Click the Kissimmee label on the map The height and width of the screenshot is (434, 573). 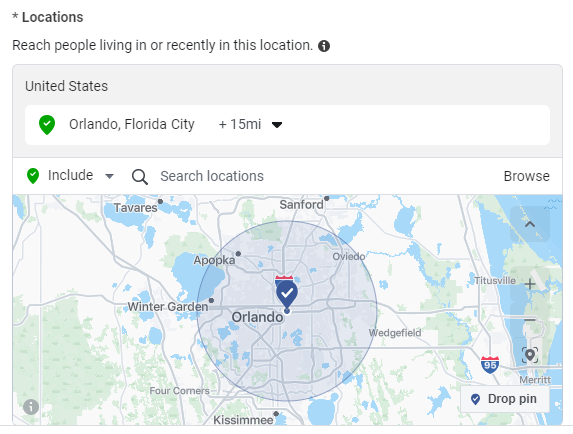[243, 420]
